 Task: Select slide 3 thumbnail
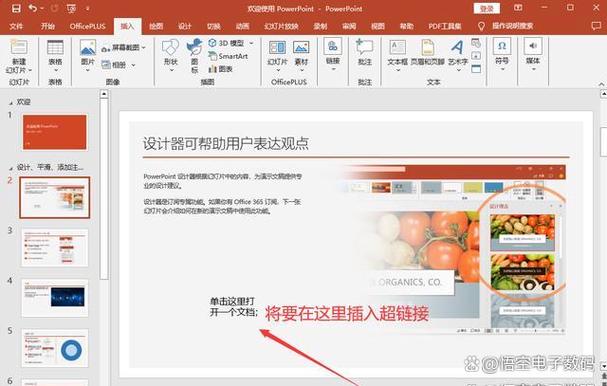click(x=55, y=248)
